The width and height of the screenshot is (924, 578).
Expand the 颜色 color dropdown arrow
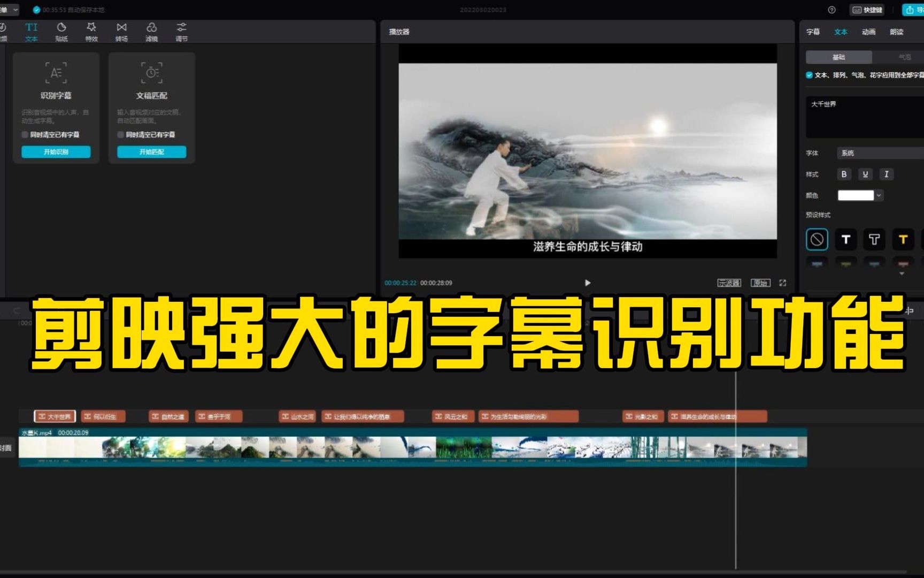(879, 195)
